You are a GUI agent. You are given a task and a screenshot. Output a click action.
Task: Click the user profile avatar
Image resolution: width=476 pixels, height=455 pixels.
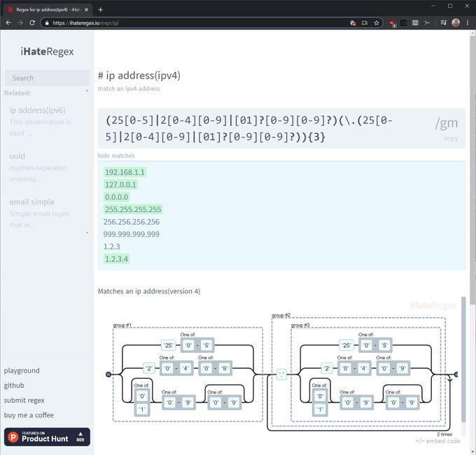[x=456, y=23]
